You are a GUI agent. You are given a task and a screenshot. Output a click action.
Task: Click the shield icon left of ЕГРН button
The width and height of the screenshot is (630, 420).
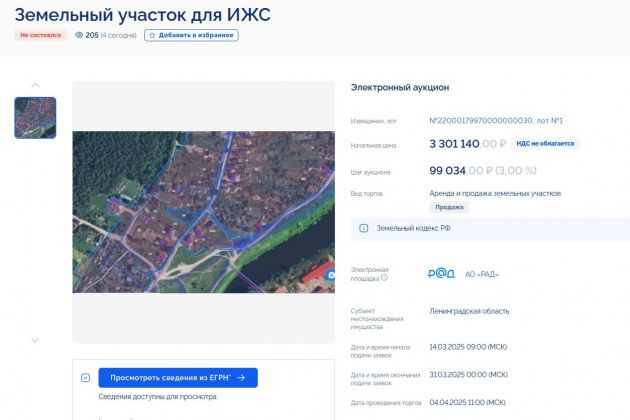(x=85, y=378)
